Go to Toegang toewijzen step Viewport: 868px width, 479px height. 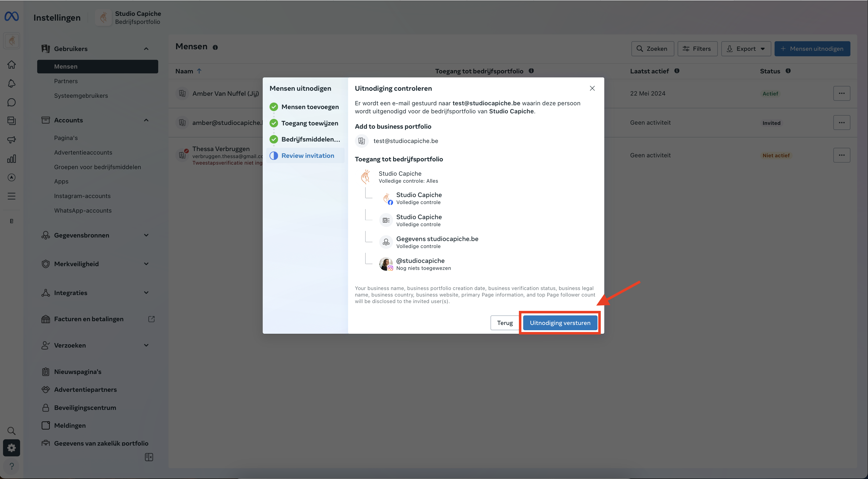(305, 123)
